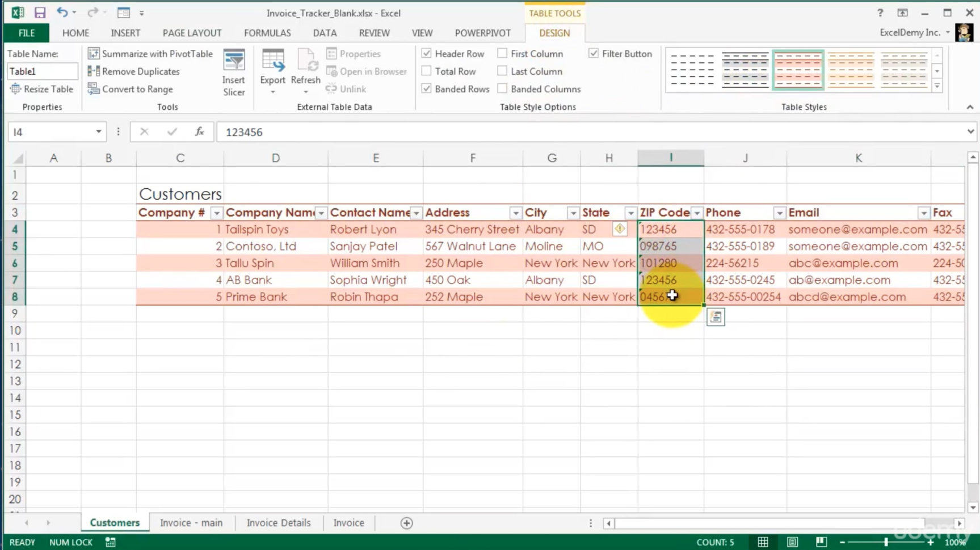Switch to the FORMULAS ribbon tab
The image size is (980, 550).
[x=267, y=33]
